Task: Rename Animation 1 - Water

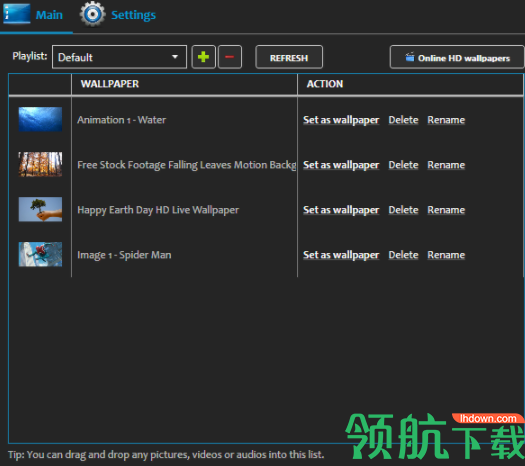Action: tap(446, 120)
